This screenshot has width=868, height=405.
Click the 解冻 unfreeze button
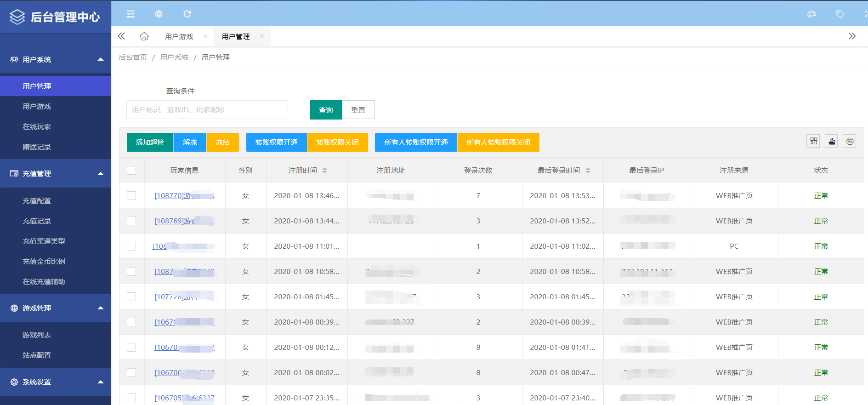[x=190, y=142]
